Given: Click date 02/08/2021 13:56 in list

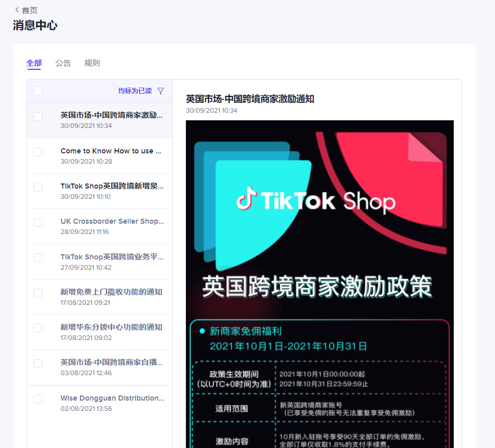Looking at the screenshot, I should [86, 409].
